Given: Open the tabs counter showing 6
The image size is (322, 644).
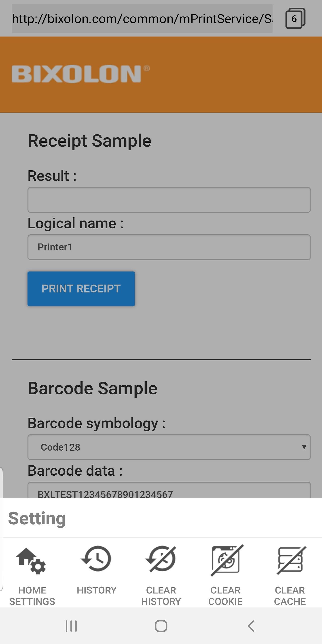Looking at the screenshot, I should pos(295,19).
